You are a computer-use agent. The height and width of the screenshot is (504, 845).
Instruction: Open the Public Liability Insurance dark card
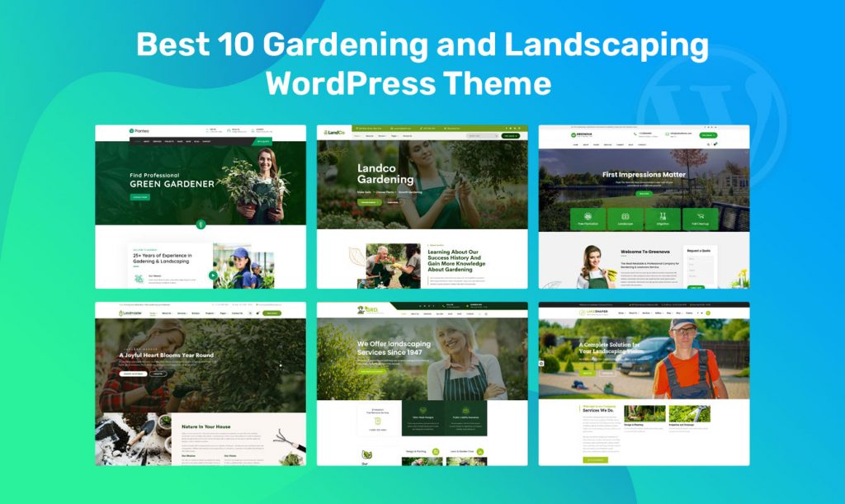pyautogui.click(x=465, y=418)
